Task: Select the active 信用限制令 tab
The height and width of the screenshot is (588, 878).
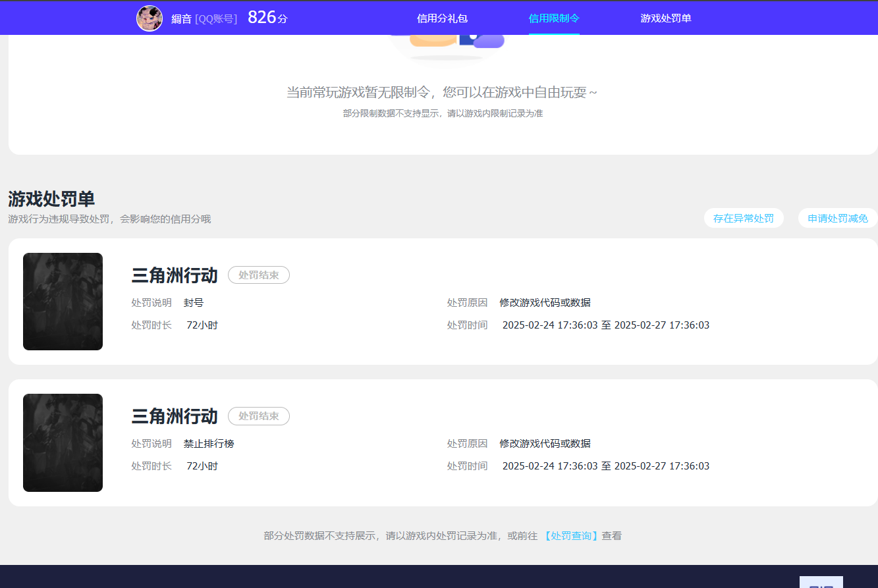Action: click(x=553, y=18)
